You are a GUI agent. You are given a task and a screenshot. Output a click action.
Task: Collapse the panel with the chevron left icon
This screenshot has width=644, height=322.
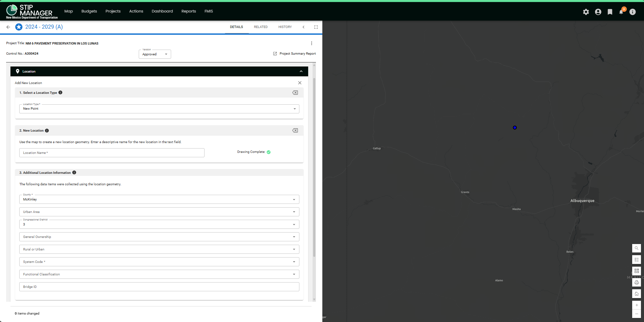[x=303, y=27]
